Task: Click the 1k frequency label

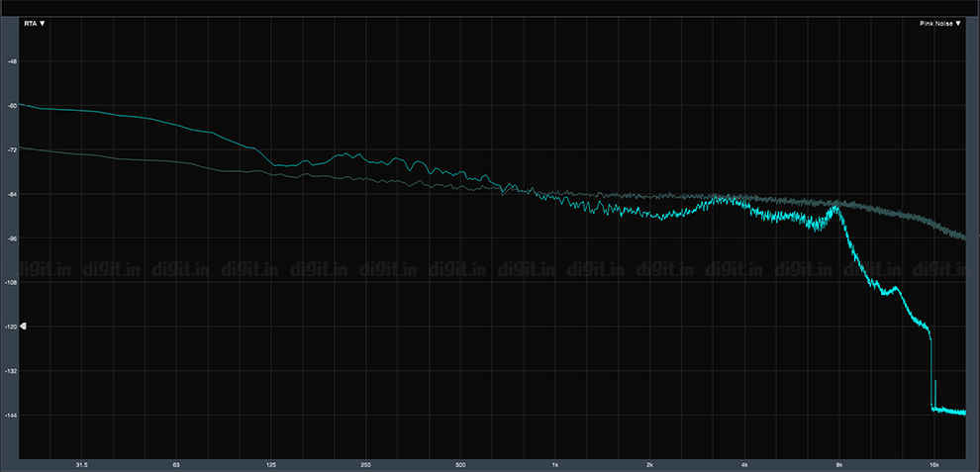Action: coord(555,465)
